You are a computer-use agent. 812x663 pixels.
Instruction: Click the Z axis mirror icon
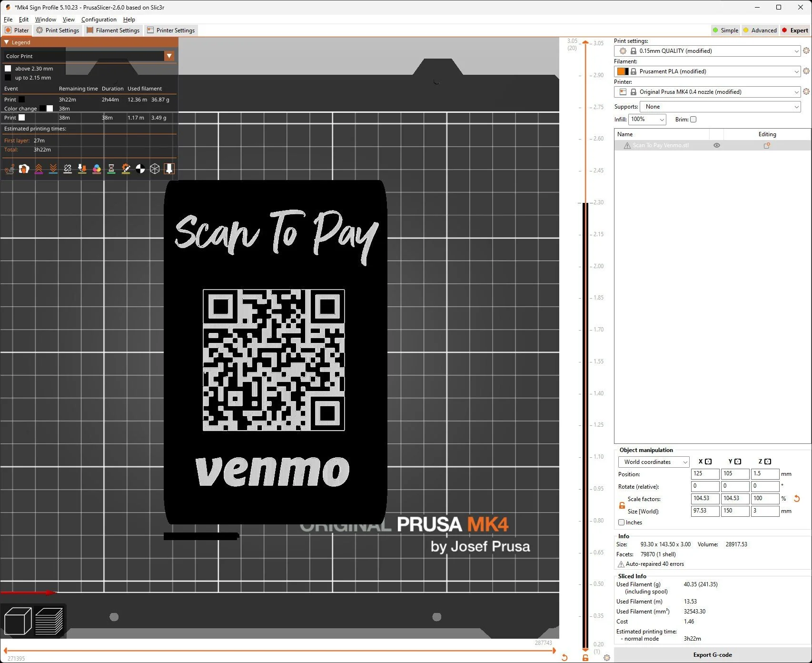pos(768,462)
